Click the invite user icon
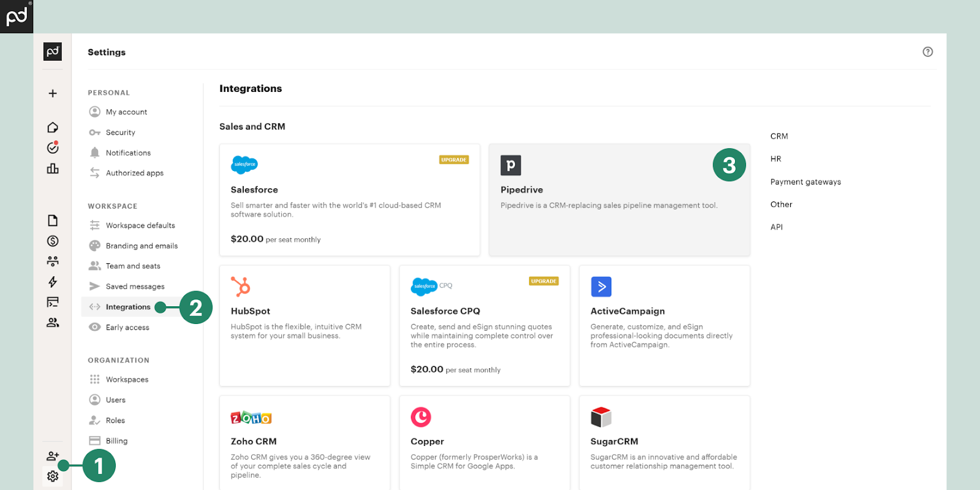The image size is (980, 490). pyautogui.click(x=53, y=456)
